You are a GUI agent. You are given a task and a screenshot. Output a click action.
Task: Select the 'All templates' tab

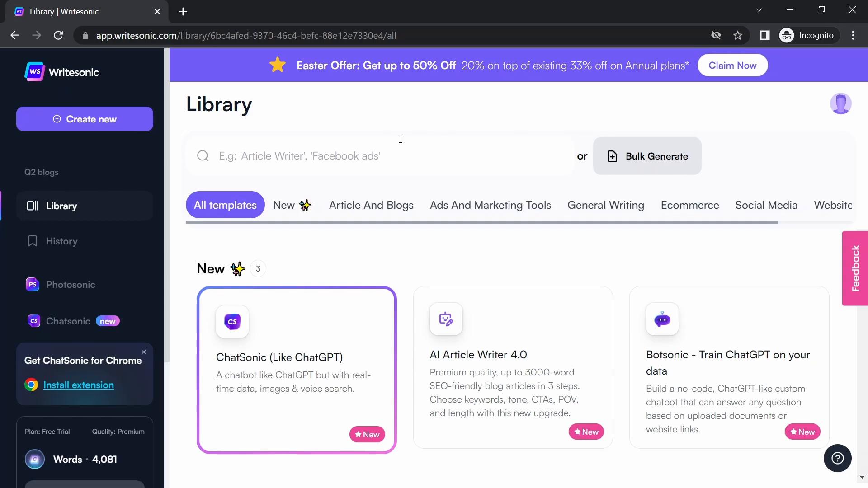coord(225,204)
